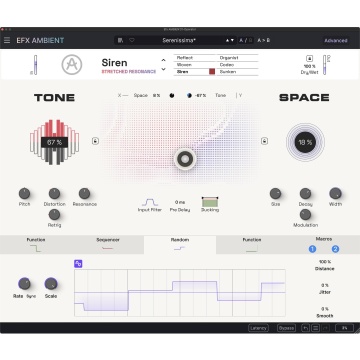The image size is (360, 360).
Task: Click the Space 0 % amount knob
Action: [x=172, y=95]
